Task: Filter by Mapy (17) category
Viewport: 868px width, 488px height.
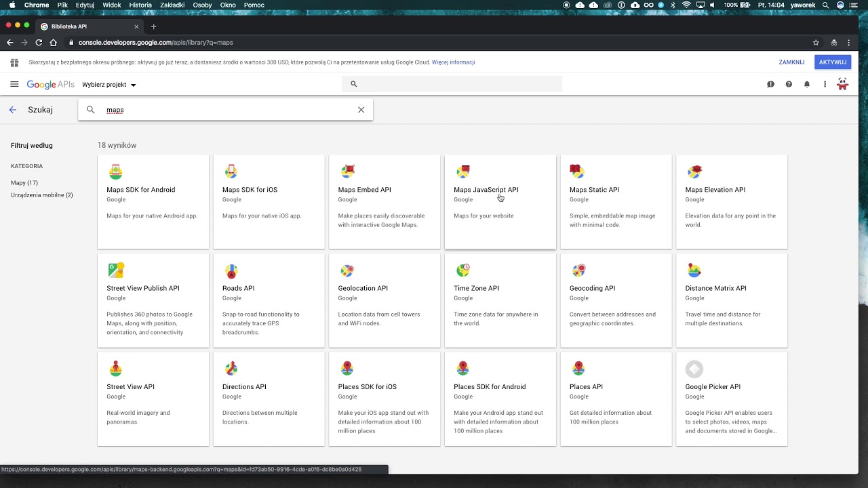Action: click(x=24, y=183)
